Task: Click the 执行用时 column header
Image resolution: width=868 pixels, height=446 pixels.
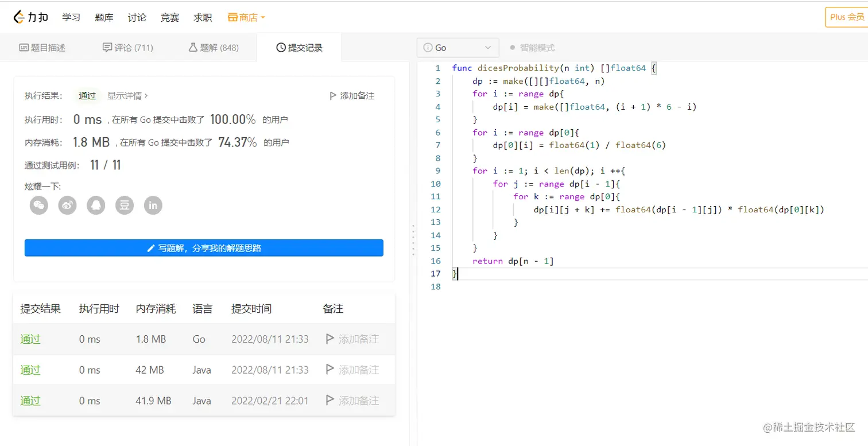Action: 99,309
